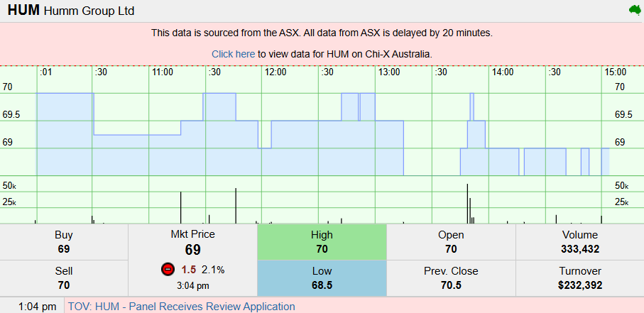Click the 12:00 time marker on the chart
Image resolution: width=644 pixels, height=313 pixels.
(275, 72)
